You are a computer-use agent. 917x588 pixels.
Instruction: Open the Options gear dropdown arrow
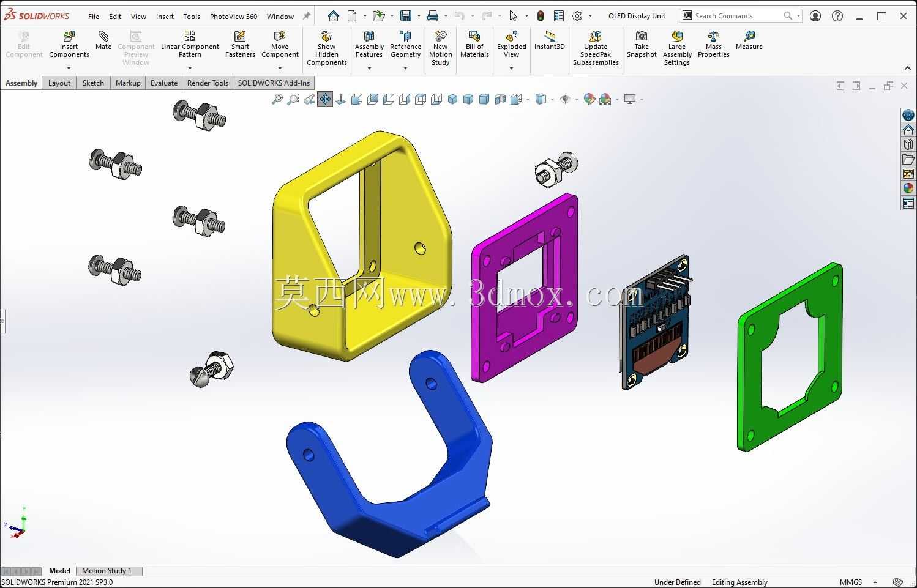[590, 16]
